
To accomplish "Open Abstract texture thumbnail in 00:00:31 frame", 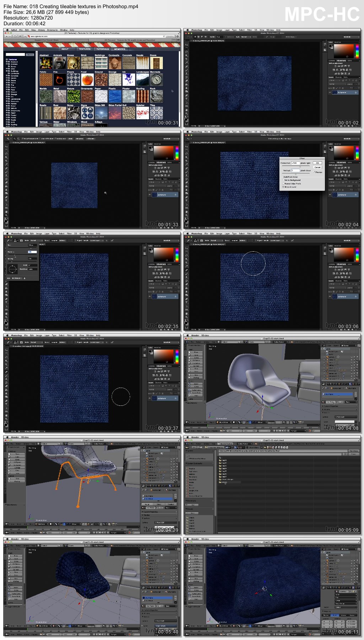I will [46, 63].
